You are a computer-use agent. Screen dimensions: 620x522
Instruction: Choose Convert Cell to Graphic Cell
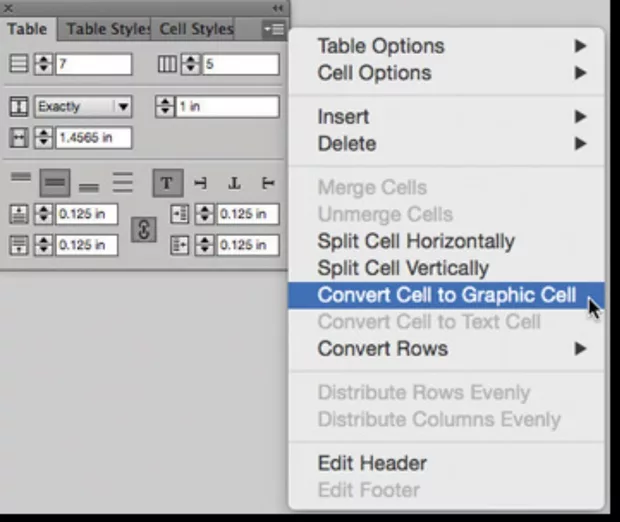click(x=446, y=295)
